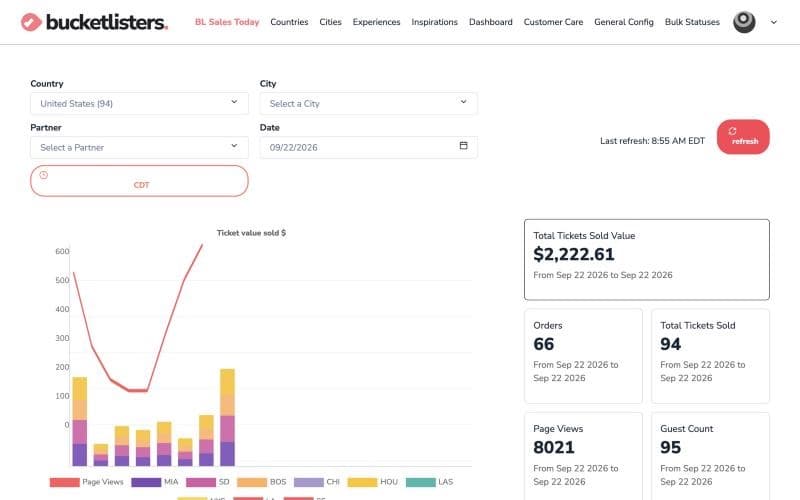The width and height of the screenshot is (800, 500).
Task: Open the Country dropdown showing United States
Action: pyautogui.click(x=139, y=104)
